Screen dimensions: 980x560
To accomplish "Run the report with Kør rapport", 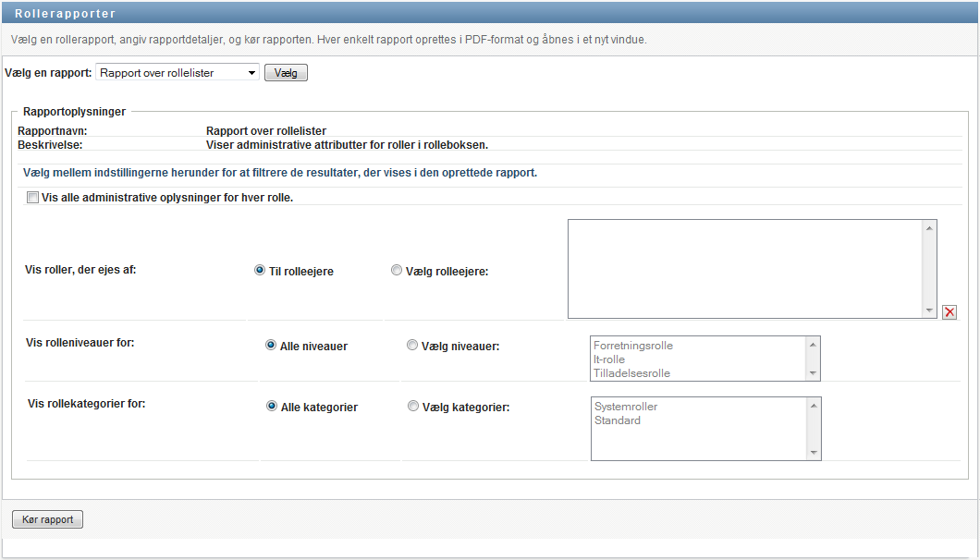I will tap(47, 519).
